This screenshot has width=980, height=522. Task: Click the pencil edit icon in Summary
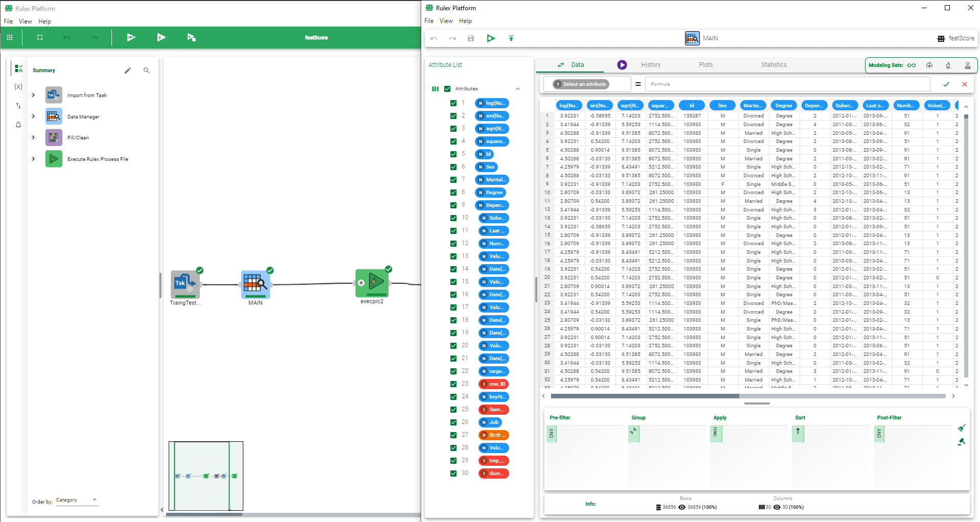coord(128,70)
